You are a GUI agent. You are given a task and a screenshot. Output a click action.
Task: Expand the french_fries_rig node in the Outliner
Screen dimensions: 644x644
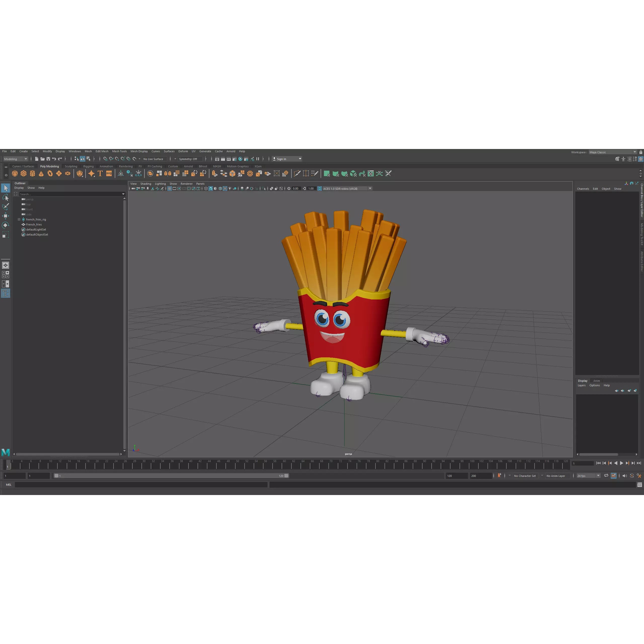(19, 219)
